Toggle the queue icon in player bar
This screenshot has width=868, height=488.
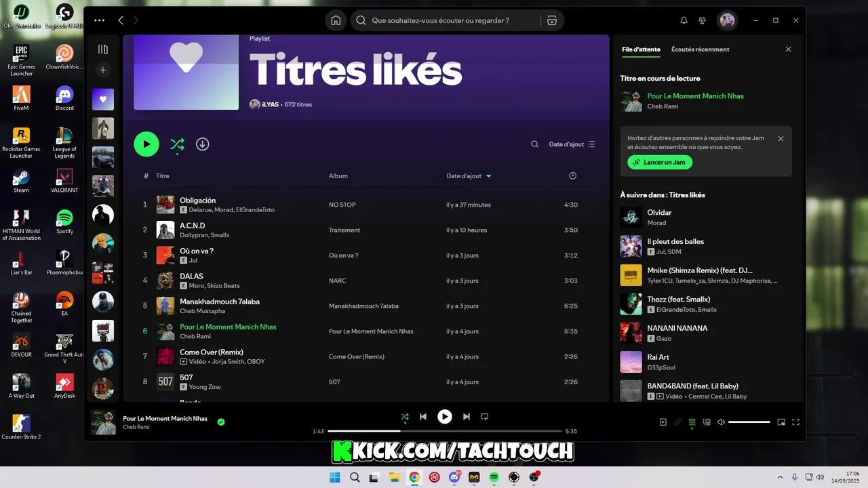point(692,422)
